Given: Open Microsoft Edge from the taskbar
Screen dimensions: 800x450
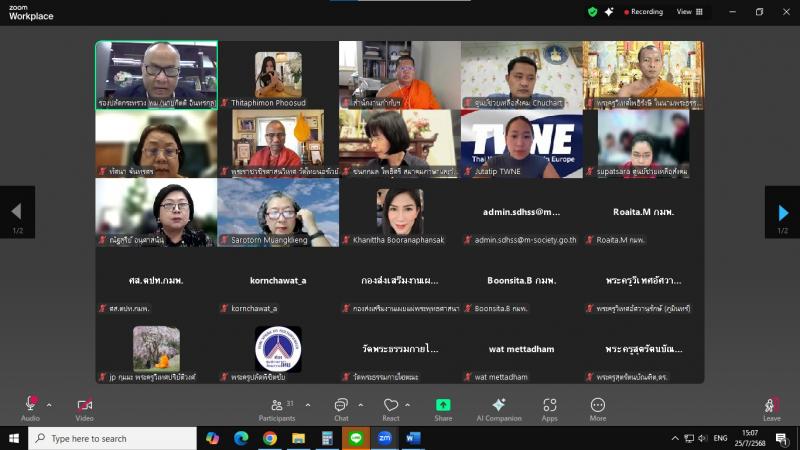Looking at the screenshot, I should (x=241, y=438).
